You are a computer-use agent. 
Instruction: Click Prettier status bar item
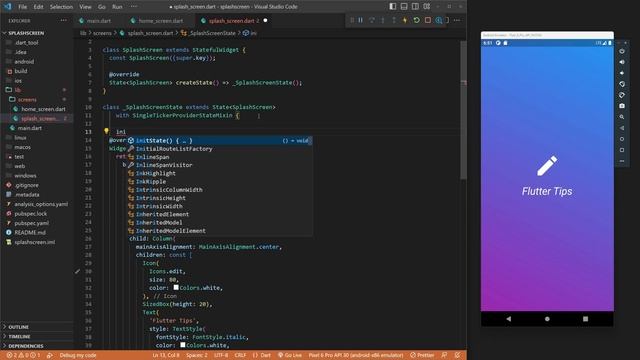coord(422,355)
